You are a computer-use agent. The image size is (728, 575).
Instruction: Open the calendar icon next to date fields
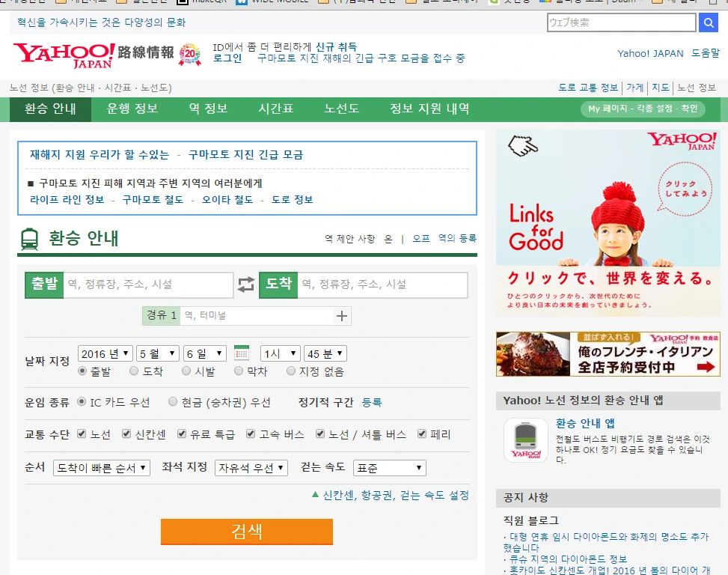[242, 353]
